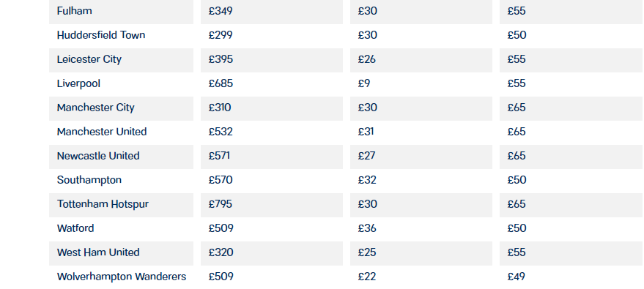Select the Wolverhampton Wanderers team name
Image resolution: width=644 pixels, height=289 pixels.
[x=122, y=277]
